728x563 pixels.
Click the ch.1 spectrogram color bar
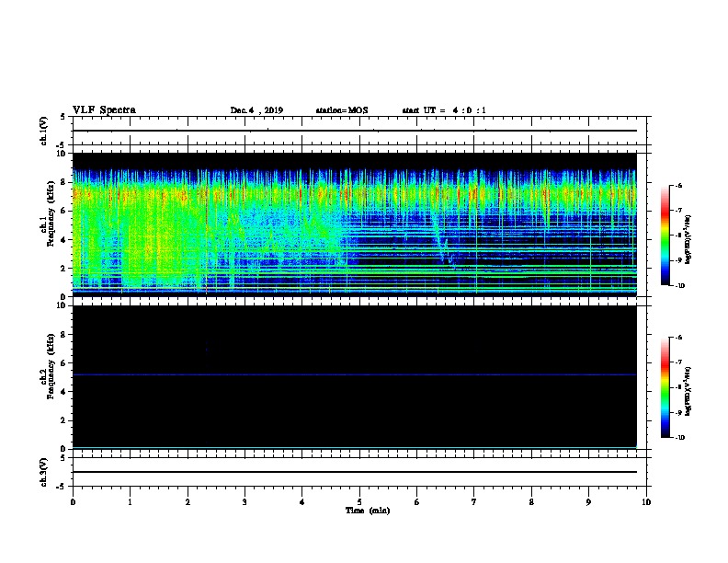[x=665, y=236]
